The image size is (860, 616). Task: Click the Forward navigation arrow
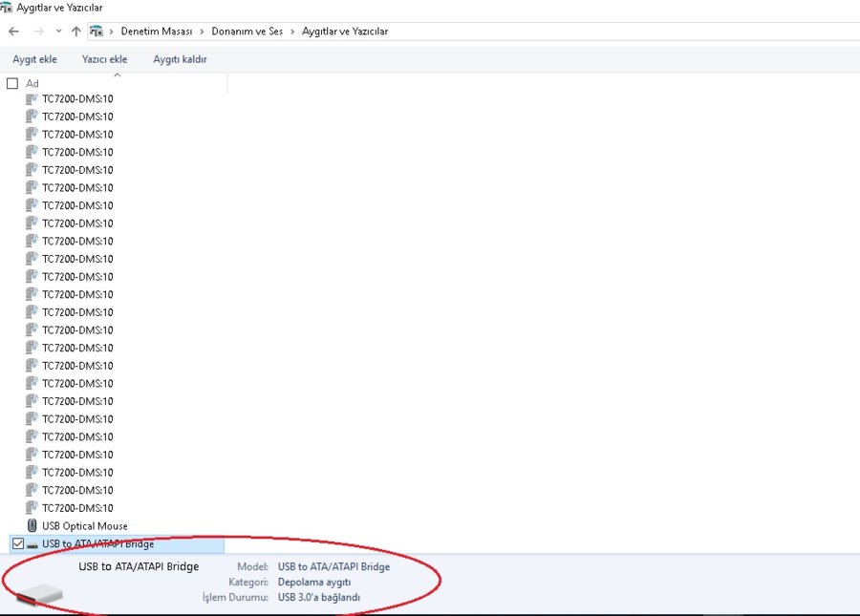38,32
